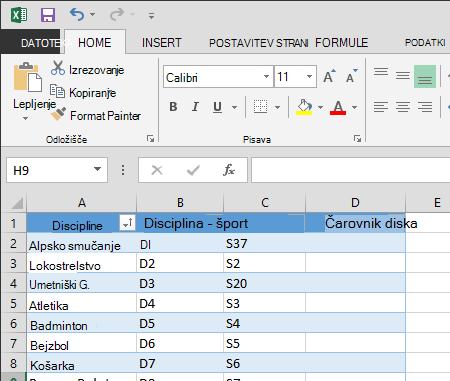Cut selection with Izrezovanje scissors
Viewport: 450px width, 381px height.
tap(58, 68)
